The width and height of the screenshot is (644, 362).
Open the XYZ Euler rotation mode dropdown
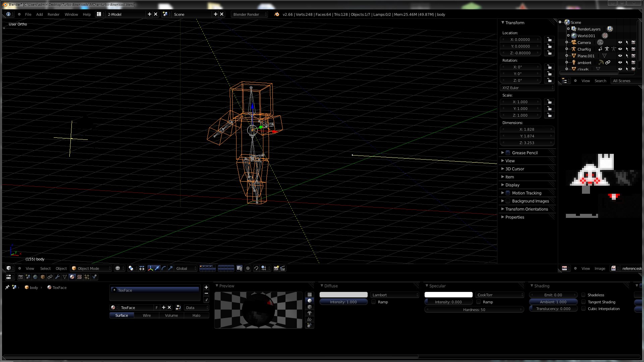point(527,88)
